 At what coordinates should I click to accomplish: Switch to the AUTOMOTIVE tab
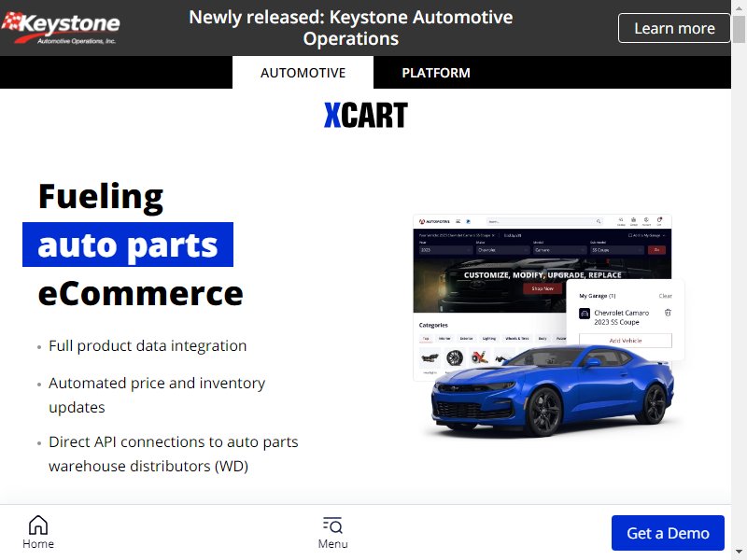(303, 73)
